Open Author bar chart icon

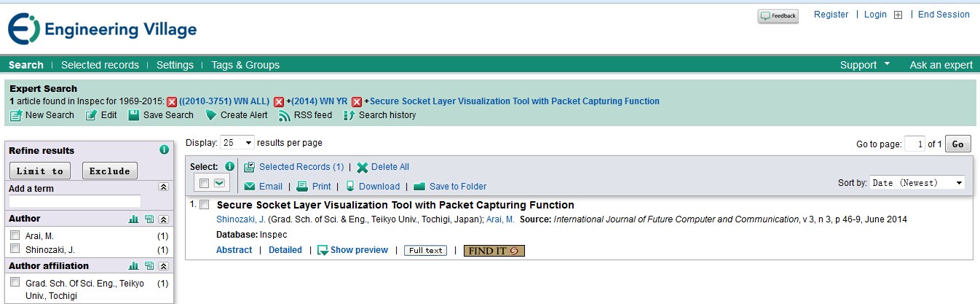[133, 219]
